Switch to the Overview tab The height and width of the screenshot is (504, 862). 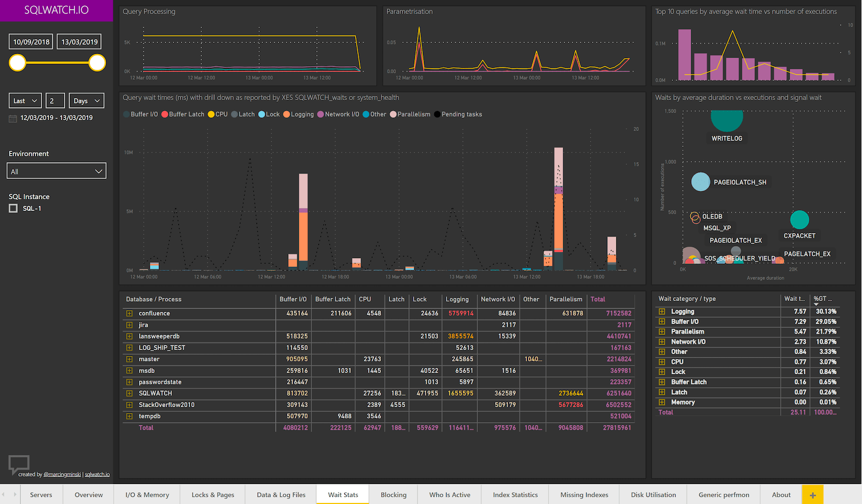(89, 495)
